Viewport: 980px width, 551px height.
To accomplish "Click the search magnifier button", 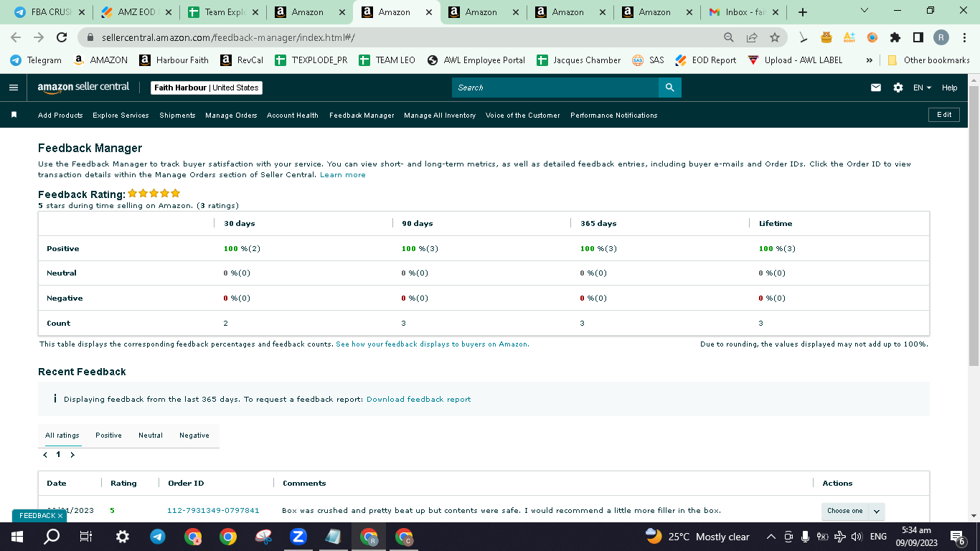I will [669, 88].
